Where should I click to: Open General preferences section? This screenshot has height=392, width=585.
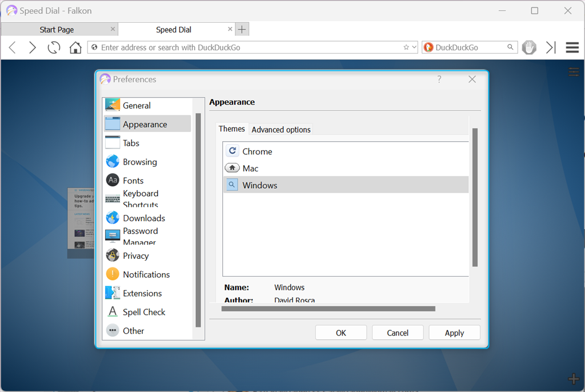click(x=147, y=105)
